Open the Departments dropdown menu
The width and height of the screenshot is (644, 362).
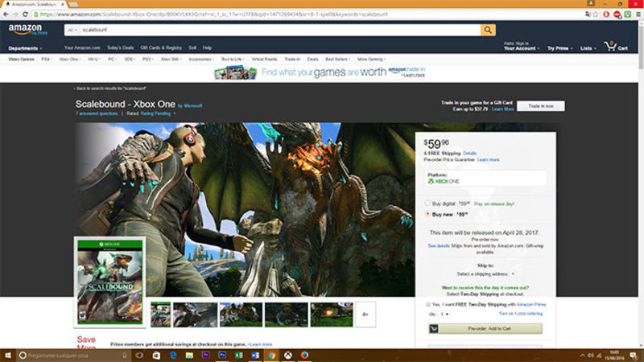pos(27,48)
